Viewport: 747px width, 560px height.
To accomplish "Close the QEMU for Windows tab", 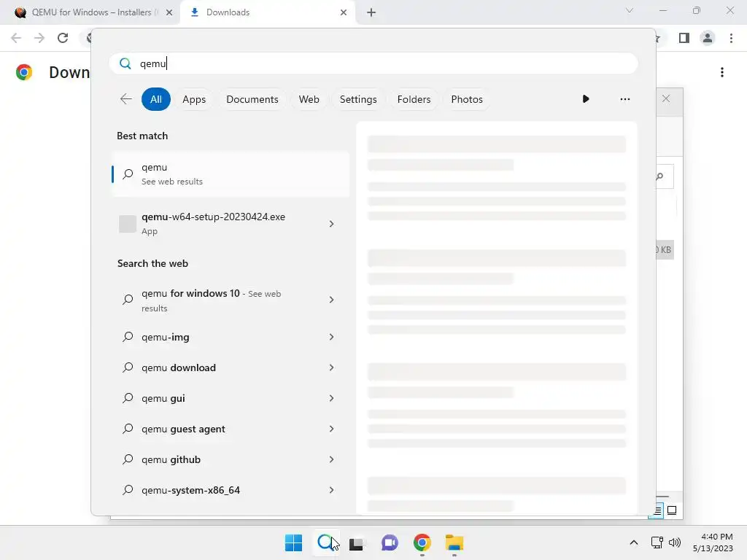I will pos(169,12).
